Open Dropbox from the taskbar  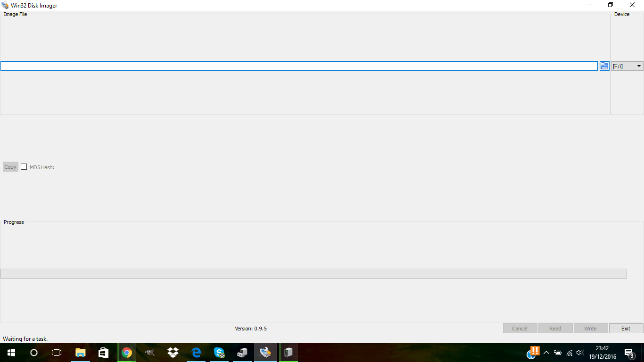pos(173,353)
